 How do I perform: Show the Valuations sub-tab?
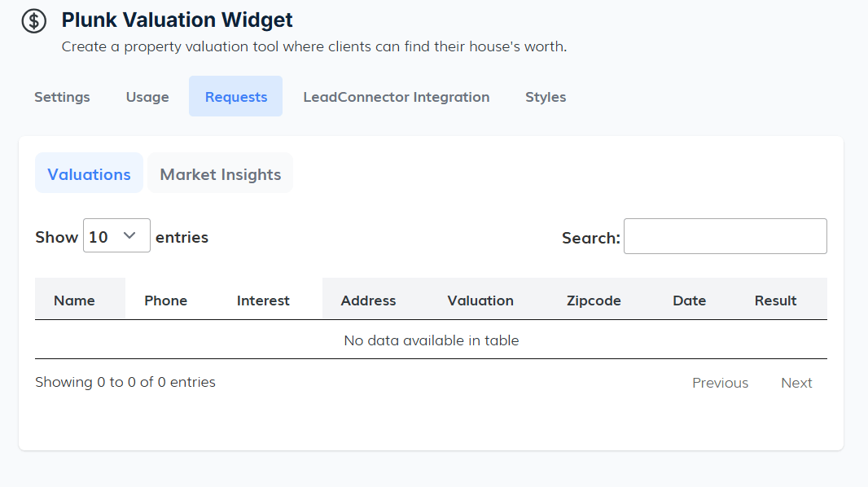[89, 173]
